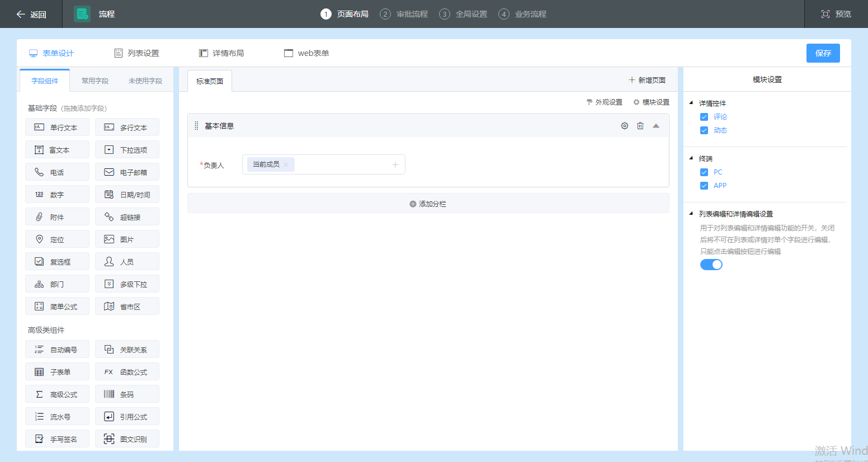Go to step 4 业务流程
868x462 pixels.
coord(522,14)
